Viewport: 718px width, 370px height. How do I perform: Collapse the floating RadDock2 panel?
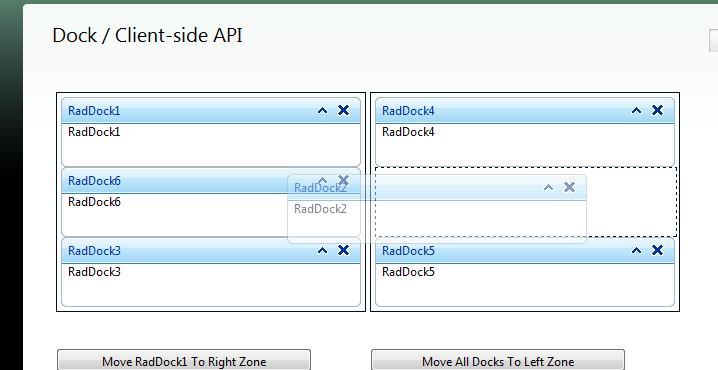point(548,187)
